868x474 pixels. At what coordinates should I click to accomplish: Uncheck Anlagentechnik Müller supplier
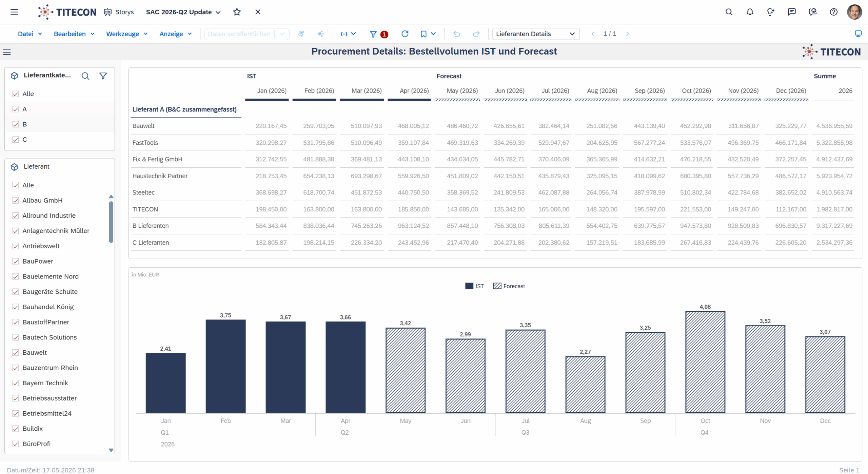point(15,231)
